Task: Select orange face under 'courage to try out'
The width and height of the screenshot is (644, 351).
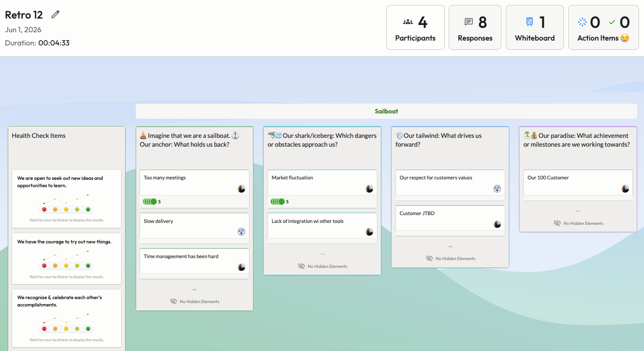Action: click(55, 265)
